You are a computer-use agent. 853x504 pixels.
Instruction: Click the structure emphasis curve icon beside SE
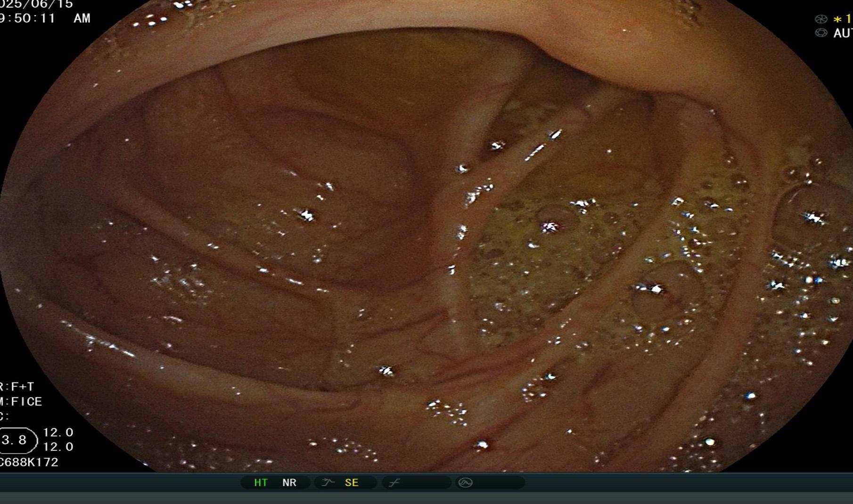tap(328, 482)
